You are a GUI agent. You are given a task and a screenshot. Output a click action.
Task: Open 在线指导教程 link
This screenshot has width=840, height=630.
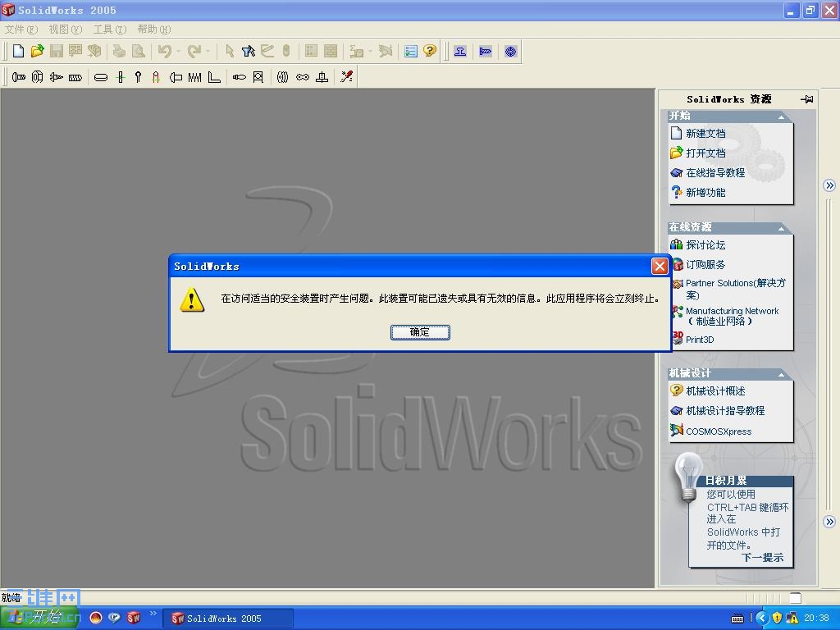point(715,172)
